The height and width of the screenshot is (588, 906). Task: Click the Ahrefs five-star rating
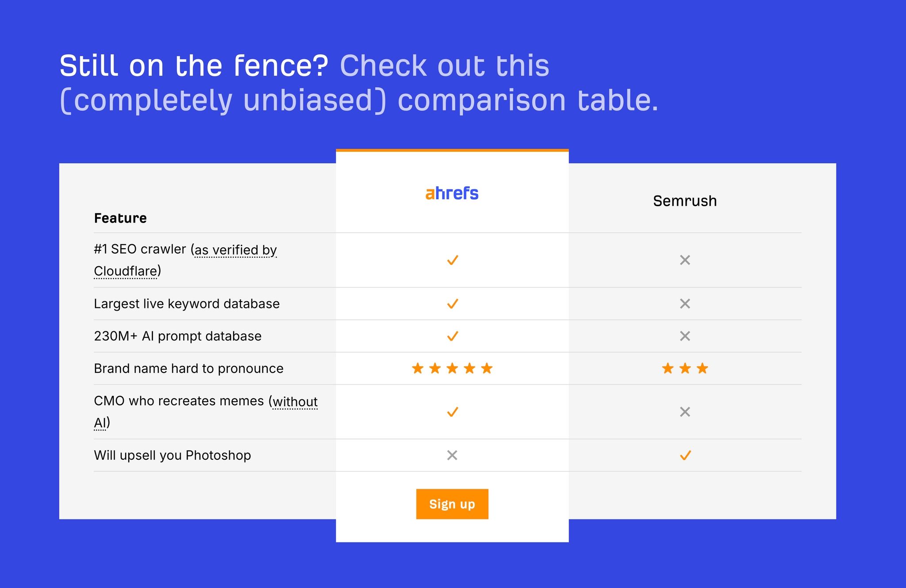tap(452, 369)
